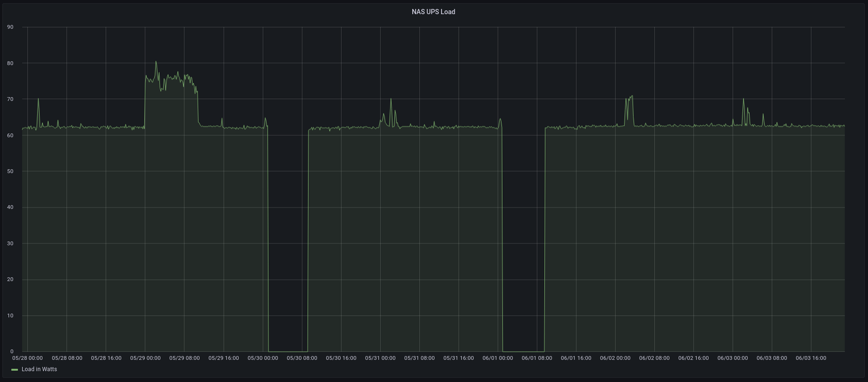
Task: Open the NAS UPS Load panel title menu
Action: tap(433, 11)
